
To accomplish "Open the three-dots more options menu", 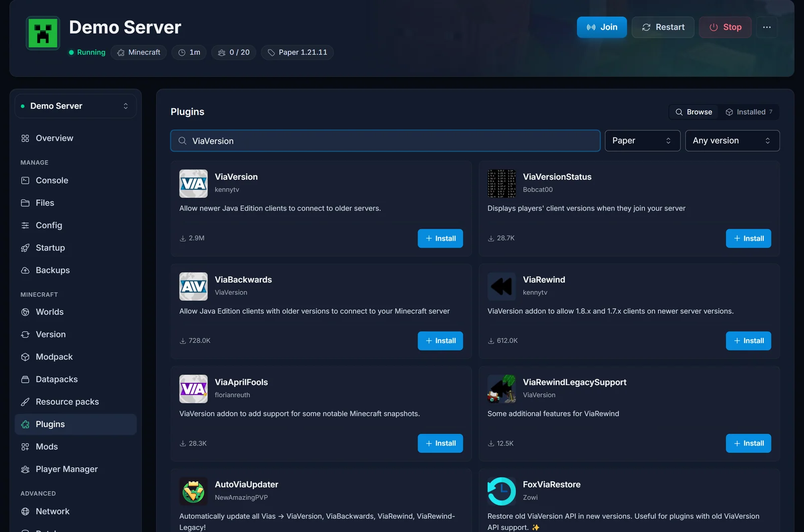I will tap(767, 27).
